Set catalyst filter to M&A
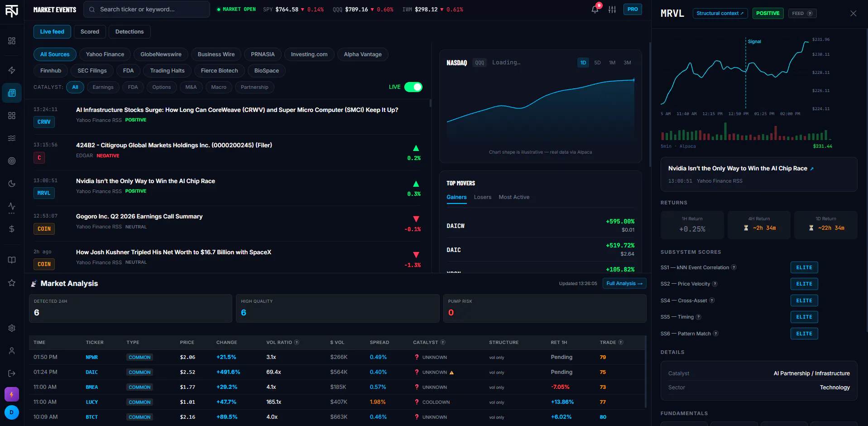The width and height of the screenshot is (868, 426). [x=191, y=87]
